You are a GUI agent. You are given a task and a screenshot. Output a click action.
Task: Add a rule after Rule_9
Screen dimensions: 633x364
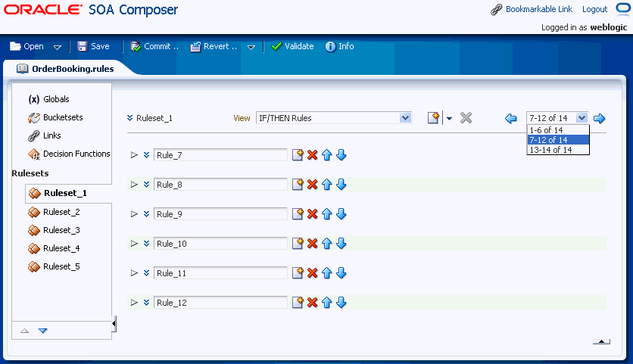pyautogui.click(x=298, y=214)
